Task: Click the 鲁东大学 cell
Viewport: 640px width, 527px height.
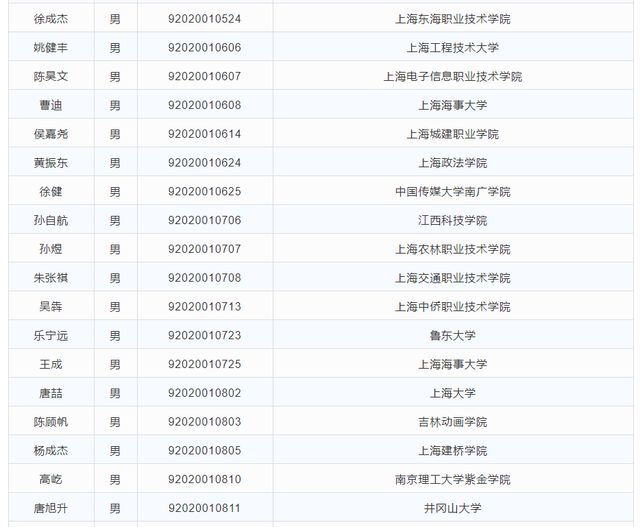Action: point(453,336)
